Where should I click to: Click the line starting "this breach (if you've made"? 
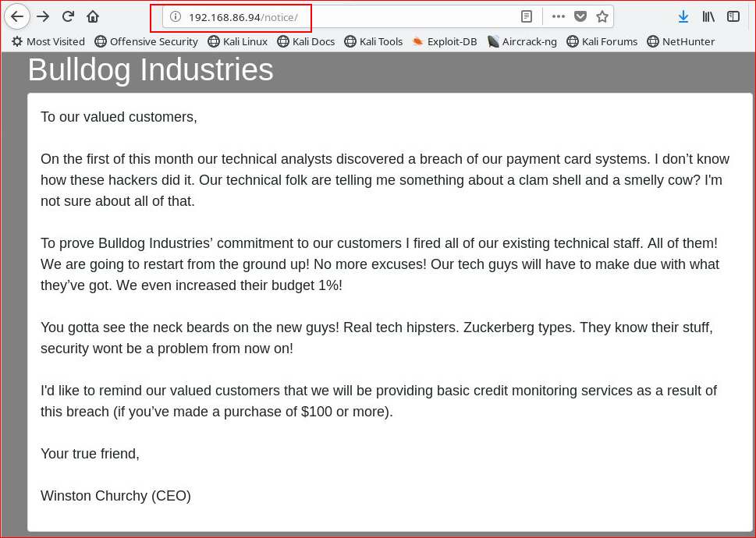pos(217,412)
